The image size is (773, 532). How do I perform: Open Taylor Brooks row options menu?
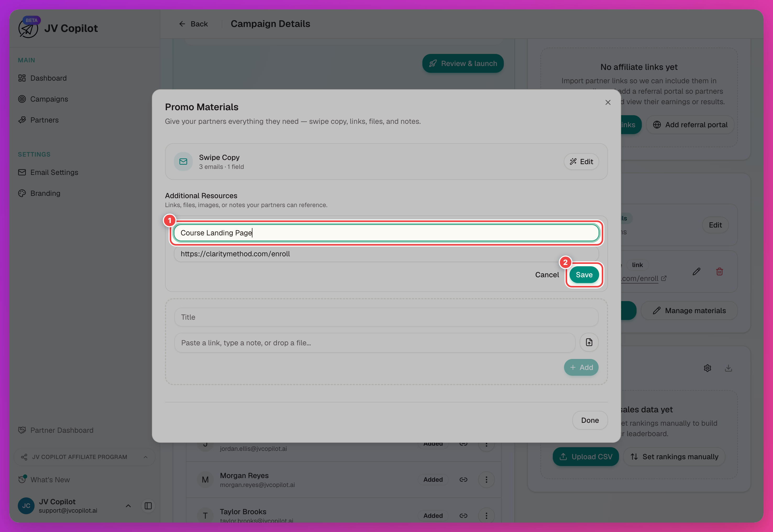[486, 516]
